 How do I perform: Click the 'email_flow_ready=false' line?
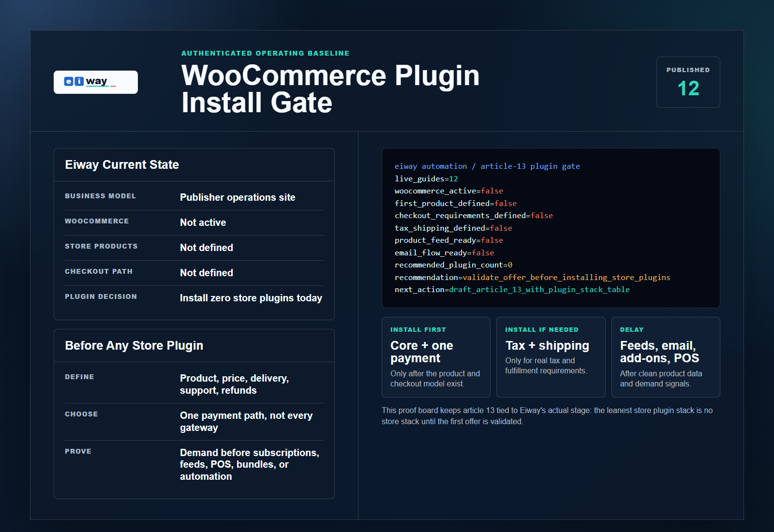coord(445,253)
